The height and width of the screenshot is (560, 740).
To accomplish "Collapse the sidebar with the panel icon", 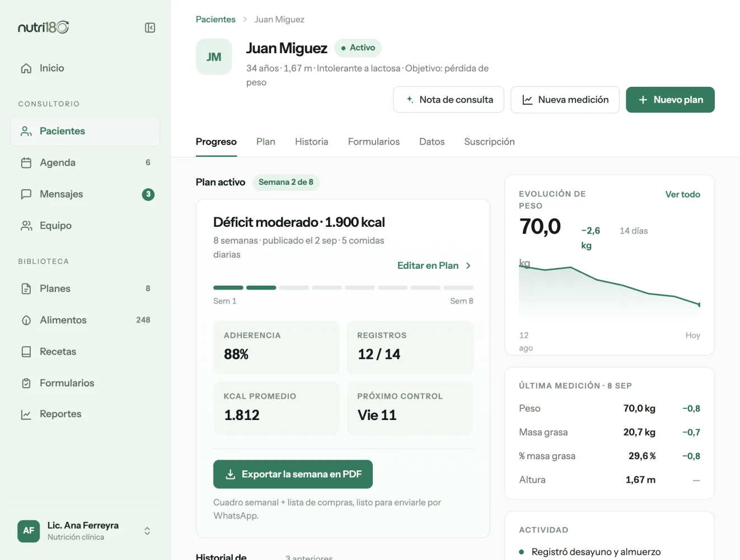I will [x=149, y=27].
